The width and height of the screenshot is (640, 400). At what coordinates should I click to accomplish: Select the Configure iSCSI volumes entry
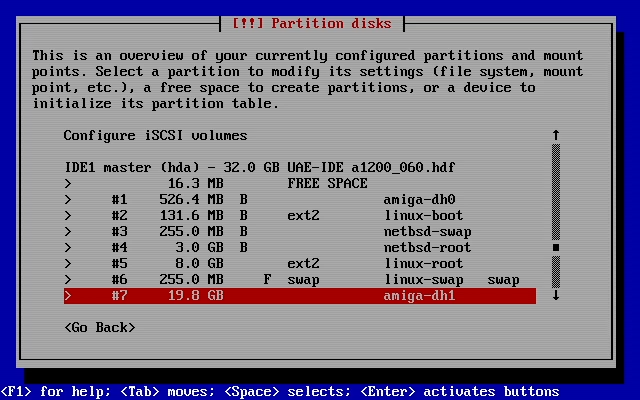coord(156,136)
